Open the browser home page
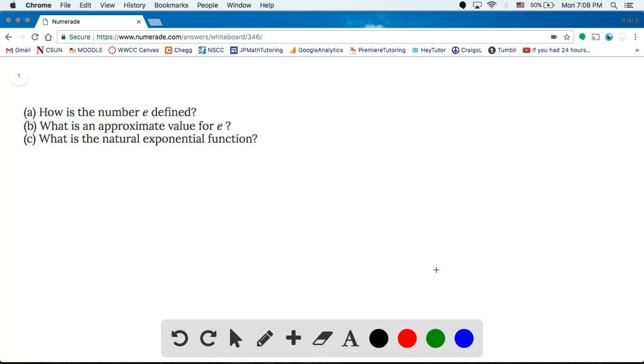Screen dimensions: 644x364 48,37
